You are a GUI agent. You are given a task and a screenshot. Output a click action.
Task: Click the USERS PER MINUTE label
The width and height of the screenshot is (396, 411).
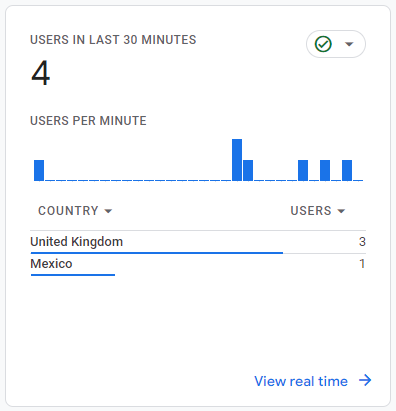(x=88, y=121)
